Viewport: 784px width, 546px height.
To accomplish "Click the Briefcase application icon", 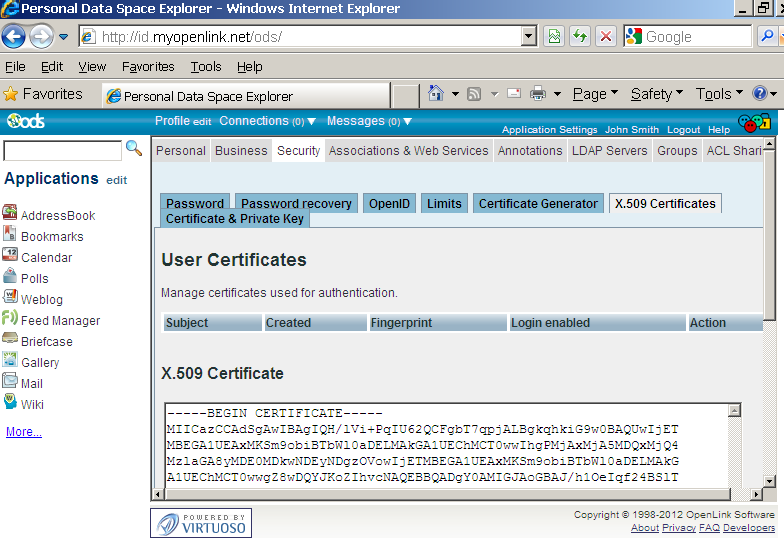I will pos(10,340).
